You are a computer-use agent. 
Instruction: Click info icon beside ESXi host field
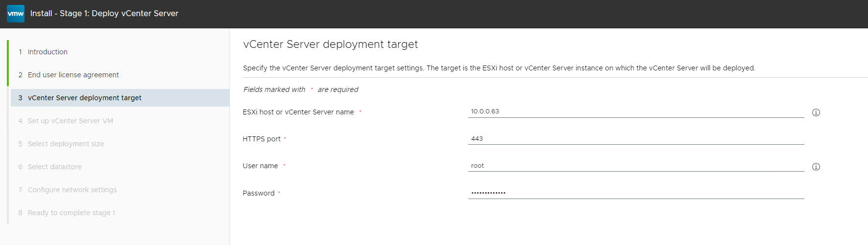[x=816, y=112]
